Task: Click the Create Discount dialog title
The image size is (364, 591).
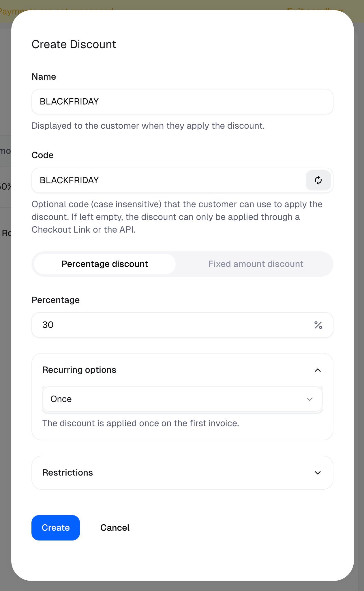Action: click(x=74, y=44)
